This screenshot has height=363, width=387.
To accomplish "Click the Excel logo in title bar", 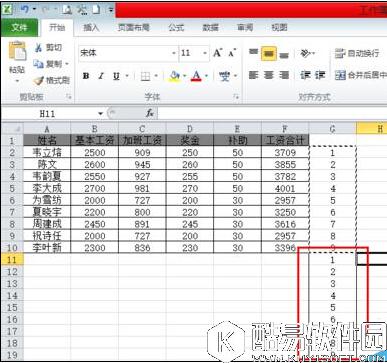I will coord(8,9).
